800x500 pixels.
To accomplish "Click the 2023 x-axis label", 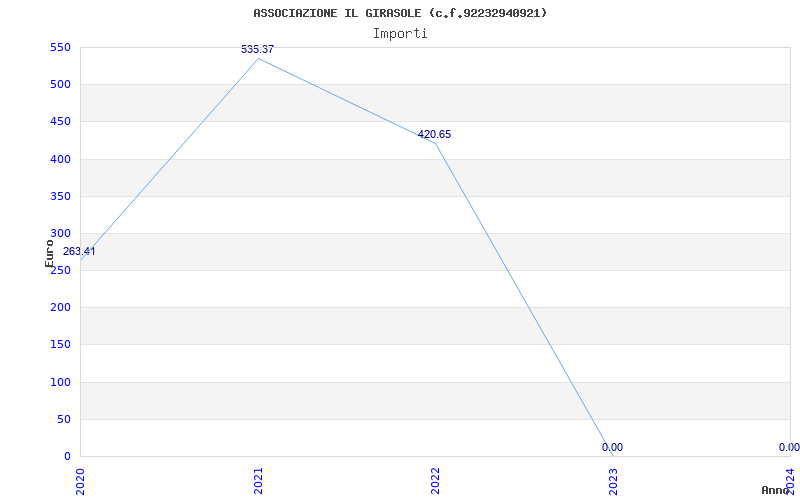I will point(613,482).
